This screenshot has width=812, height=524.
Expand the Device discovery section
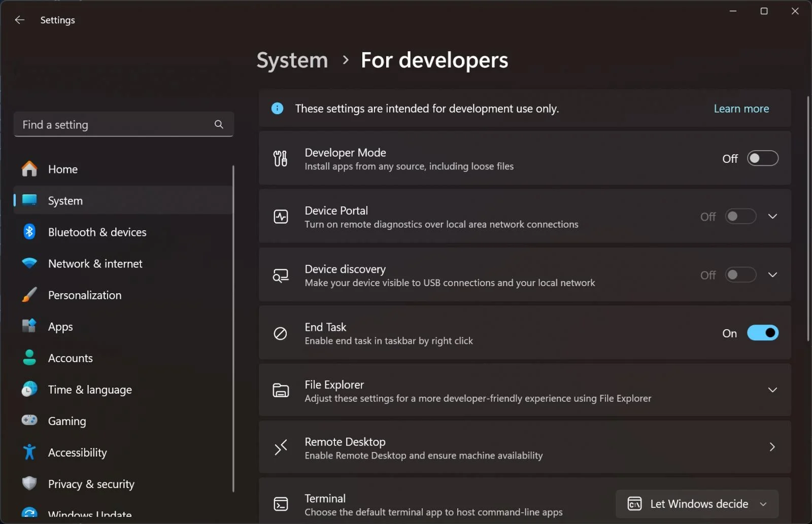tap(772, 275)
